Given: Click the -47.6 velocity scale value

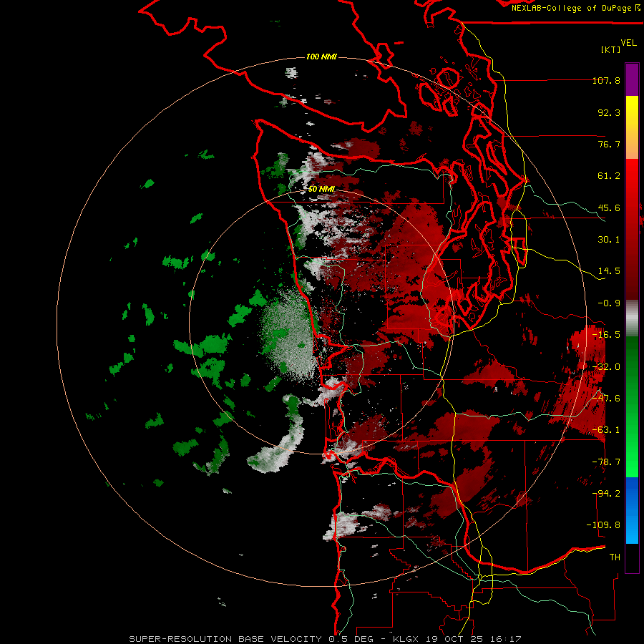Looking at the screenshot, I should click(x=606, y=399).
